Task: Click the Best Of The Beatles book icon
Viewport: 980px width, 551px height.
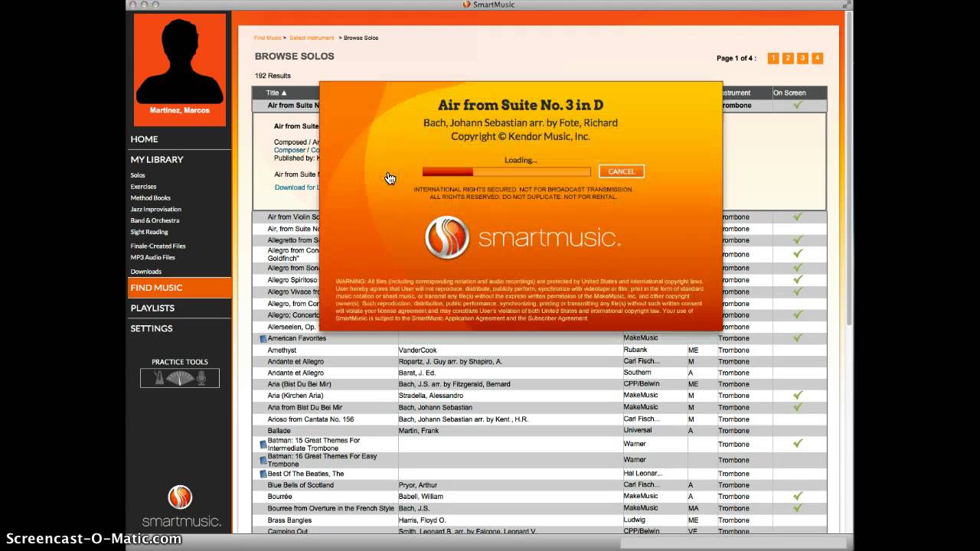Action: (x=263, y=474)
